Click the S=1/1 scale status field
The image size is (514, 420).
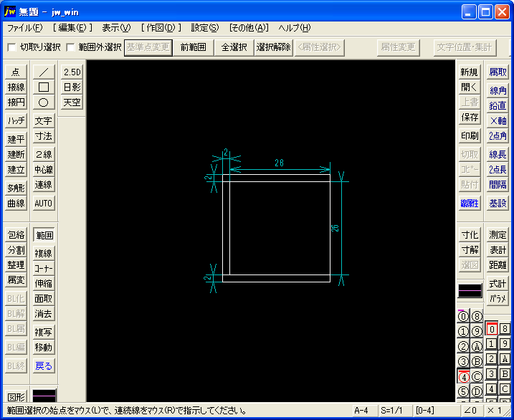395,411
